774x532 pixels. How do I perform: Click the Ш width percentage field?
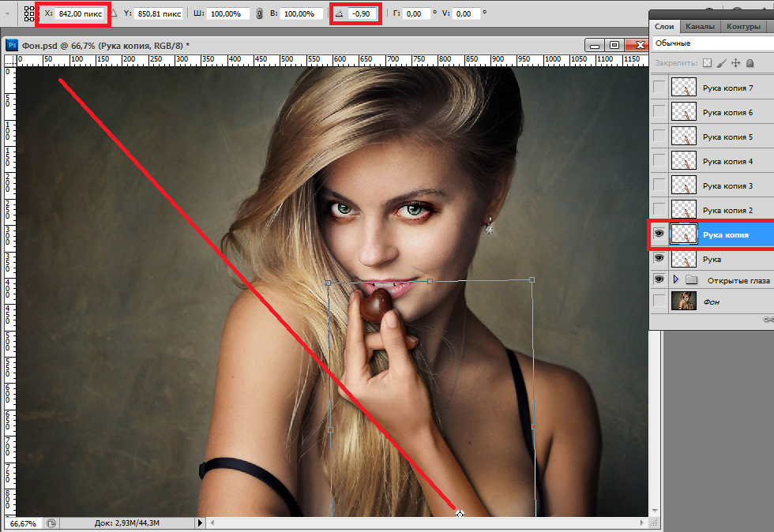click(230, 14)
